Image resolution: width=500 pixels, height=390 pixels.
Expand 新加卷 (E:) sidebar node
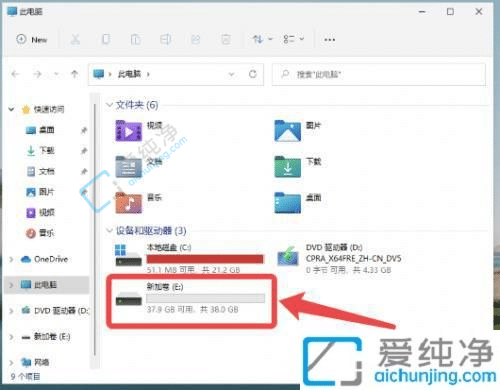point(11,337)
